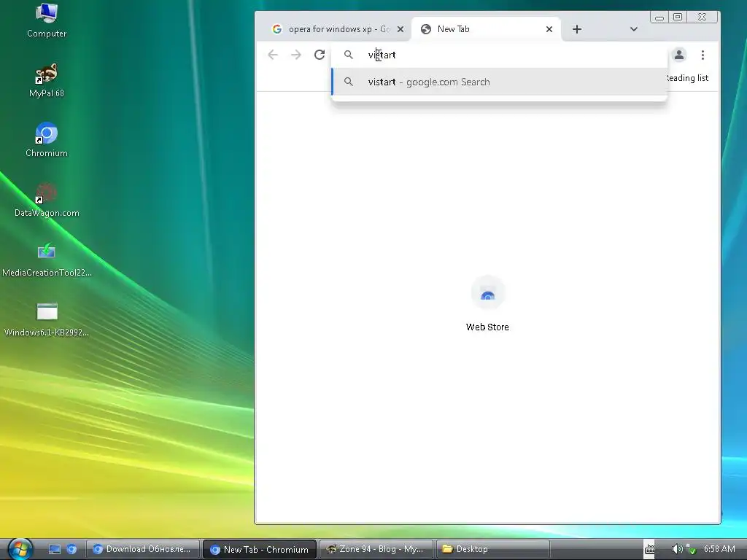Image resolution: width=747 pixels, height=560 pixels.
Task: Open the on-screen keyboard tray icon
Action: 649,549
